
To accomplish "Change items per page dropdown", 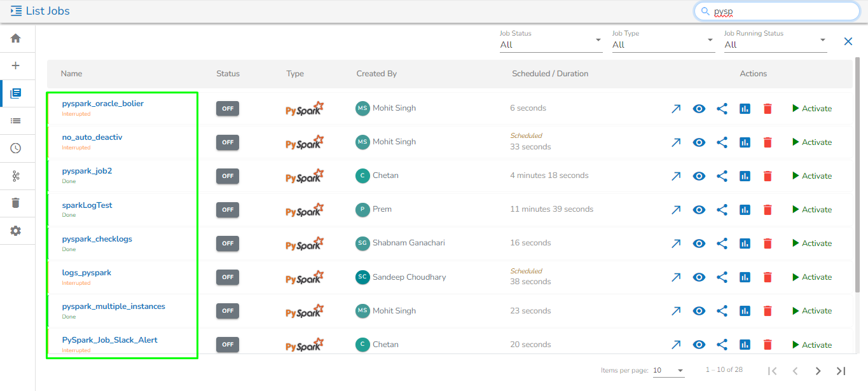I will pyautogui.click(x=668, y=370).
